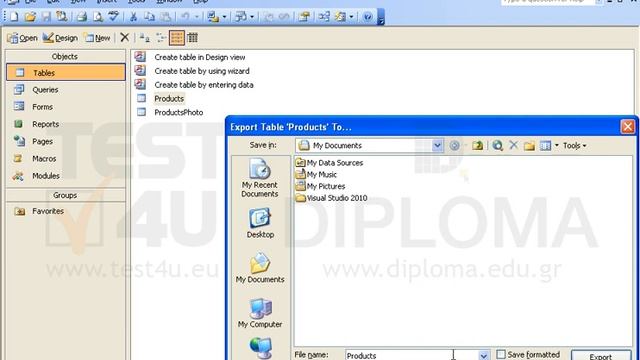Click the Groups header button
This screenshot has height=360, width=640.
[66, 195]
